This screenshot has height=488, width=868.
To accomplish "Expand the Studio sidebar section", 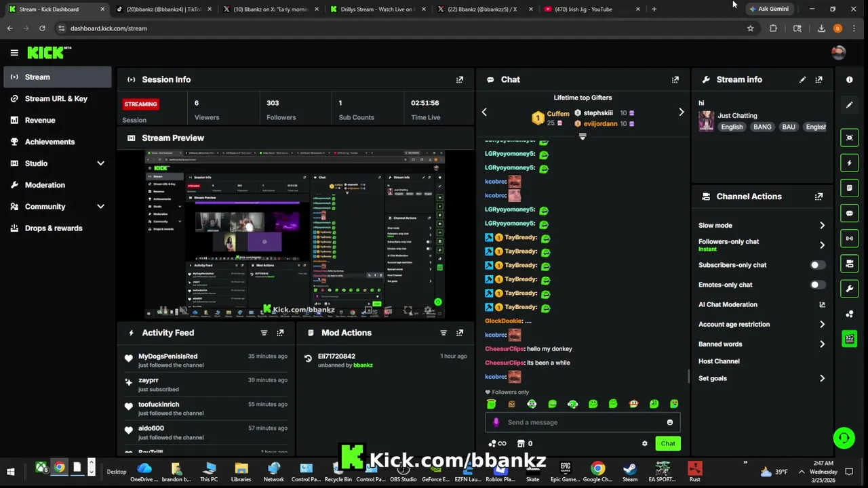I will [x=100, y=163].
